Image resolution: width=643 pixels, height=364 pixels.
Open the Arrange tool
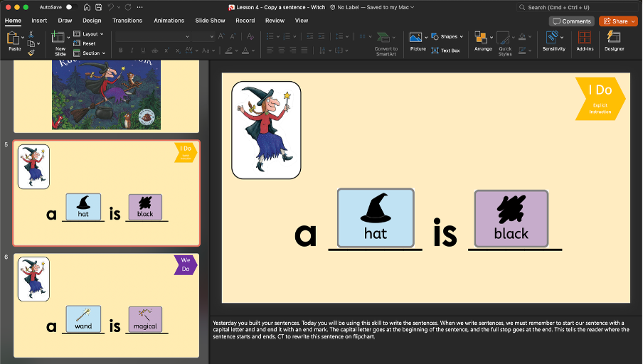point(483,41)
